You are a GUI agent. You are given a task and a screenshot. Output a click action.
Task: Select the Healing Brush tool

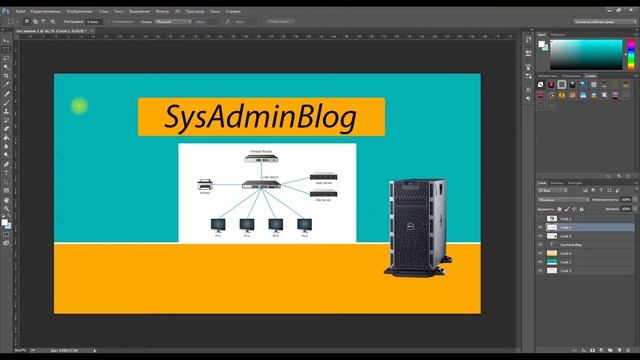pos(6,93)
